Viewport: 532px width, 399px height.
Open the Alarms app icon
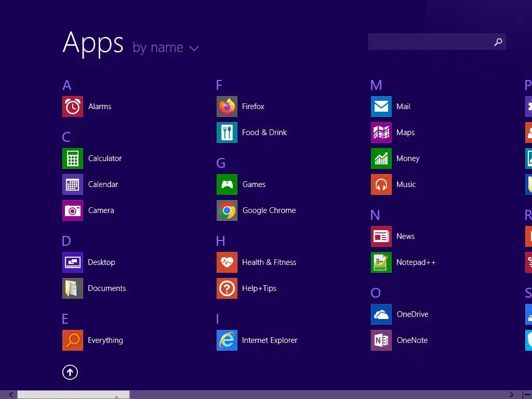click(73, 107)
